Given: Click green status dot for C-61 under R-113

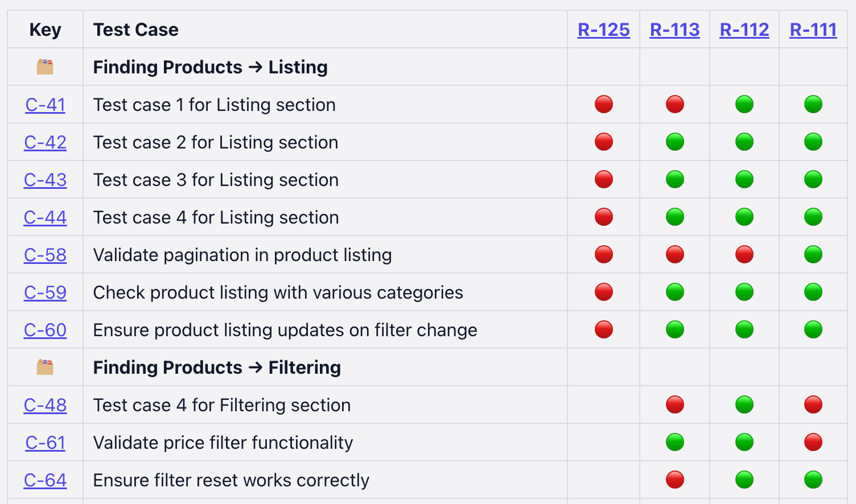Looking at the screenshot, I should click(x=675, y=443).
